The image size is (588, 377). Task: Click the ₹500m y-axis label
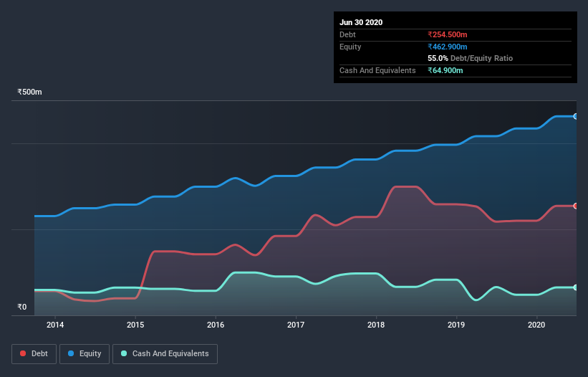pos(29,92)
